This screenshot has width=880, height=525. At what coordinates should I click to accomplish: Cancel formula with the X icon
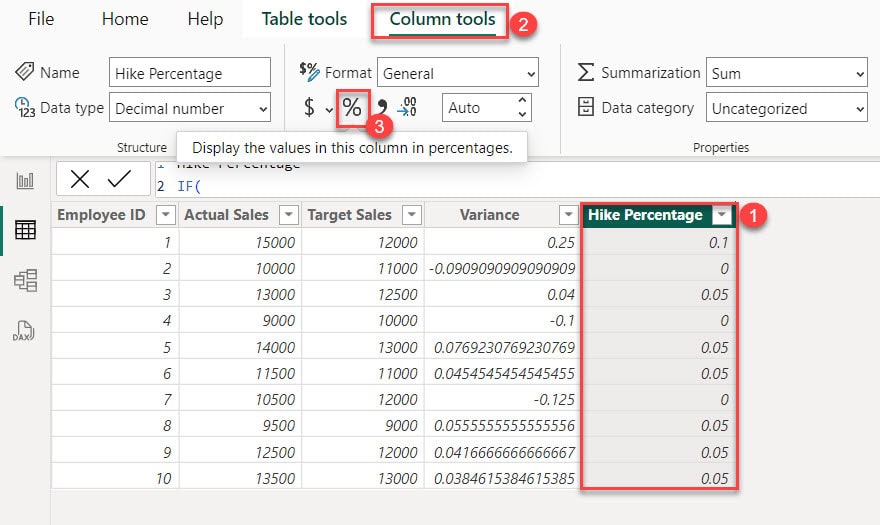(x=80, y=179)
